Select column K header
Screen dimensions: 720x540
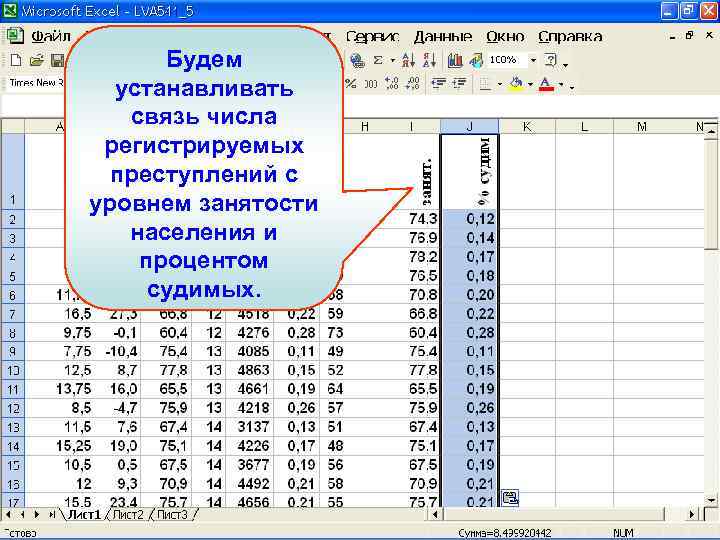click(x=527, y=126)
